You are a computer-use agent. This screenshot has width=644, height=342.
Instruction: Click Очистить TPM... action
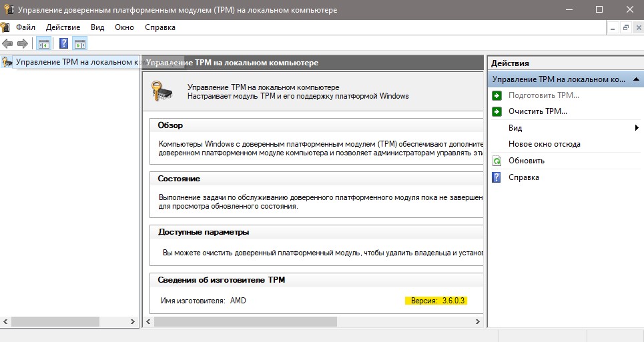coord(538,111)
